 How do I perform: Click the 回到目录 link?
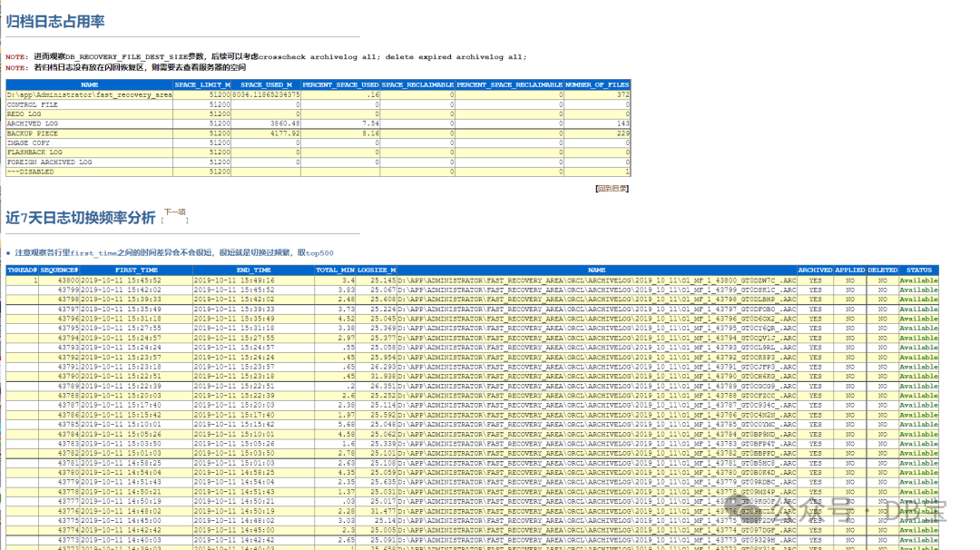[x=612, y=188]
